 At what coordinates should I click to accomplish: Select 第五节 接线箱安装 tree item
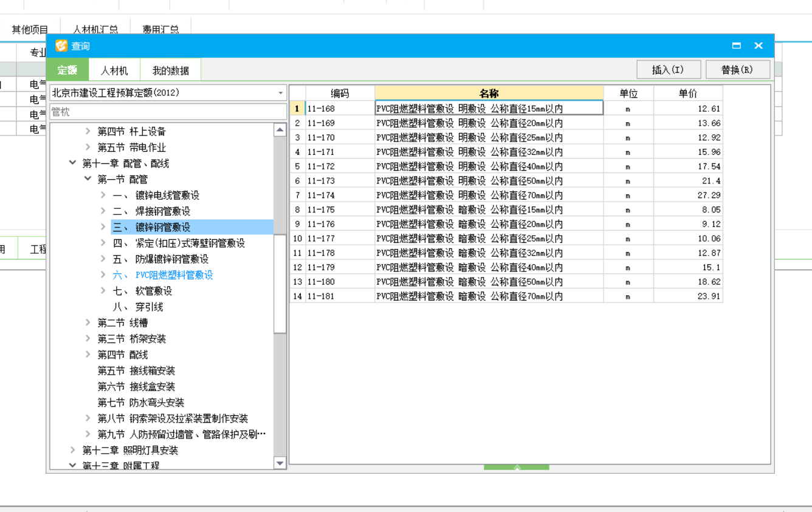click(136, 370)
